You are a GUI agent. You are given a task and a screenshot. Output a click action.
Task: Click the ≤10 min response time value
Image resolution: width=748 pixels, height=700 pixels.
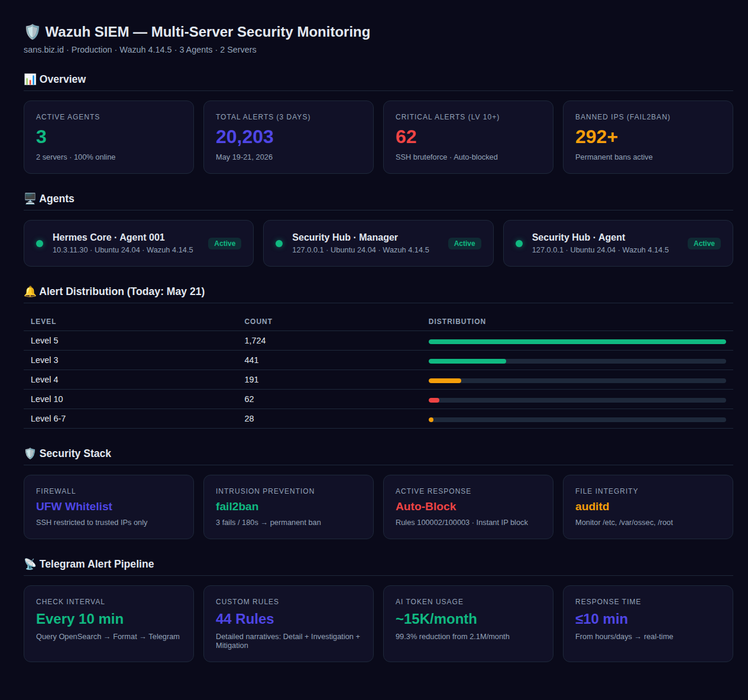click(x=601, y=619)
